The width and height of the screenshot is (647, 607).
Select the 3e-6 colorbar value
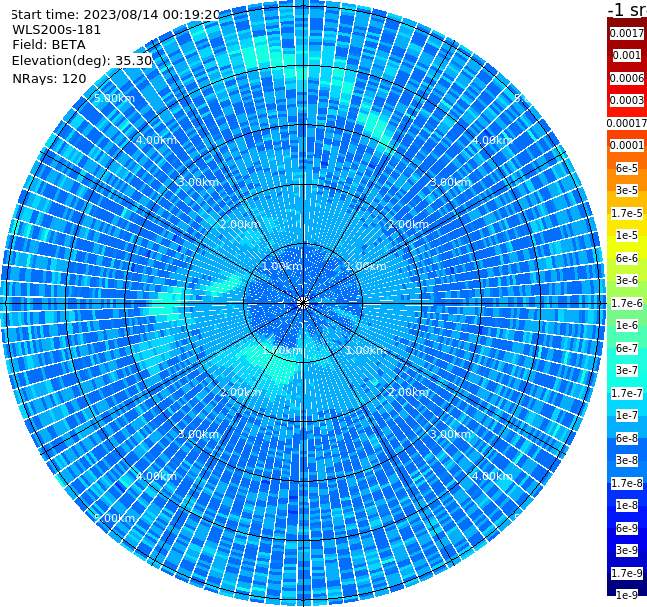pyautogui.click(x=627, y=280)
